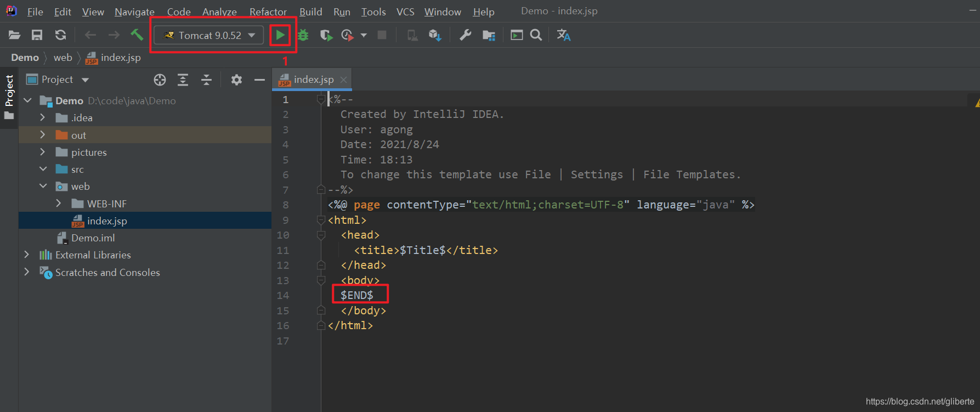
Task: Select index.jsp in the project tree
Action: 145,221
